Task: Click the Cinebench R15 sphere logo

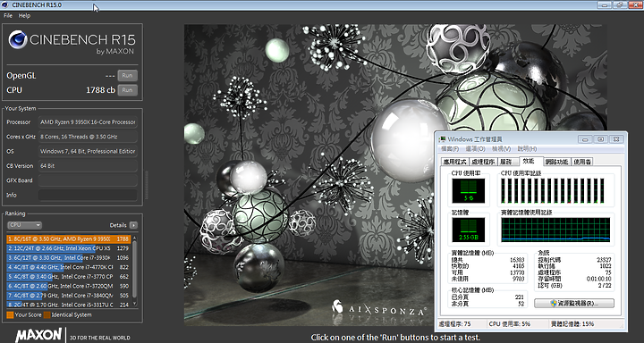Action: pos(18,40)
